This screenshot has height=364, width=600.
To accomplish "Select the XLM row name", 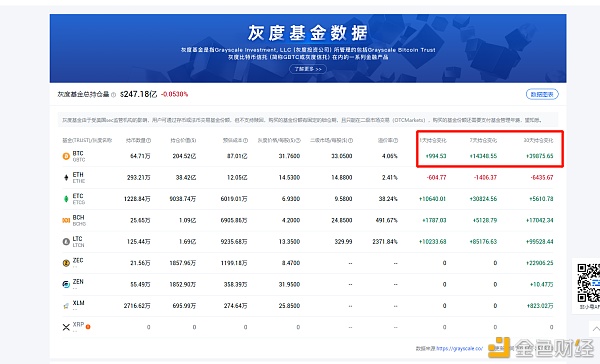I will coord(78,303).
